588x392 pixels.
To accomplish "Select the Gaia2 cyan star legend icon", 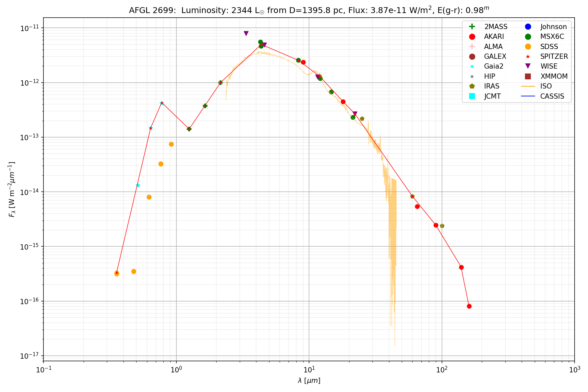I will tap(472, 66).
